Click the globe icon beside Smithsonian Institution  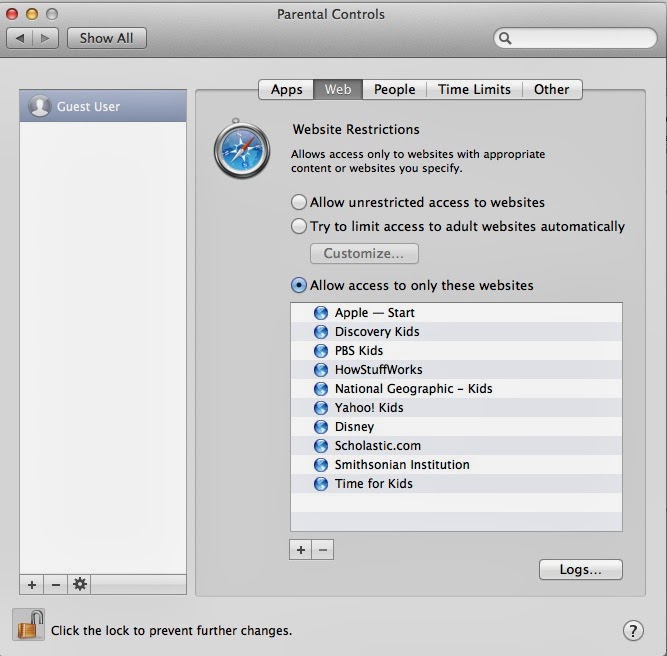click(321, 465)
